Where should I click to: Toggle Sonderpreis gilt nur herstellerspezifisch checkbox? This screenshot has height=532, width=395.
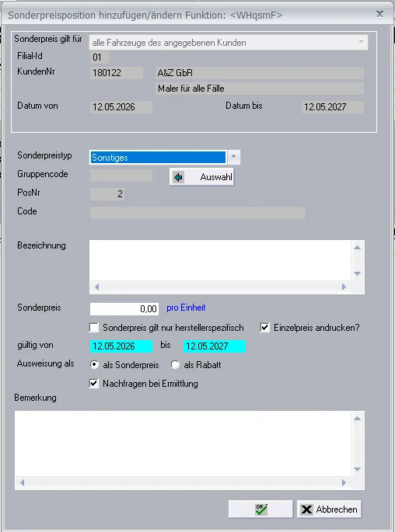[x=94, y=328]
